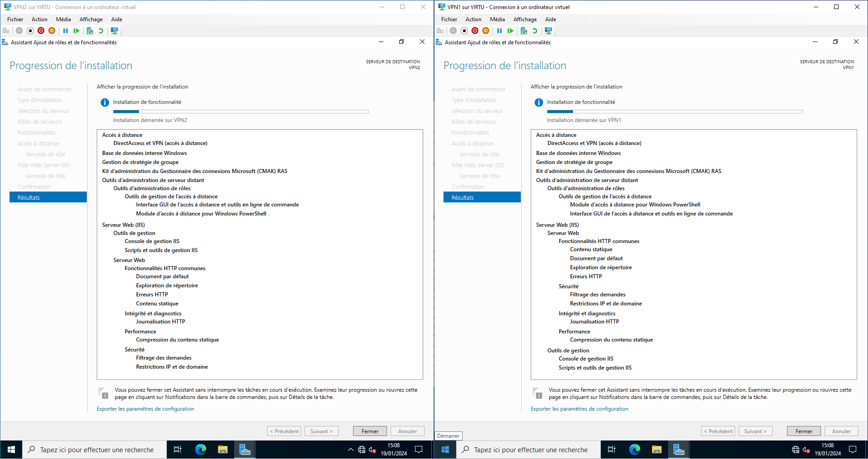Click Turn Off icon in VPN2 toolbar
Image resolution: width=868 pixels, height=459 pixels.
pos(30,31)
